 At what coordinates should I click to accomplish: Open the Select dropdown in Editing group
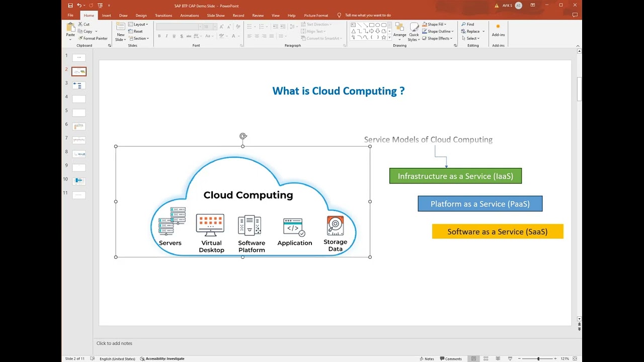point(472,38)
